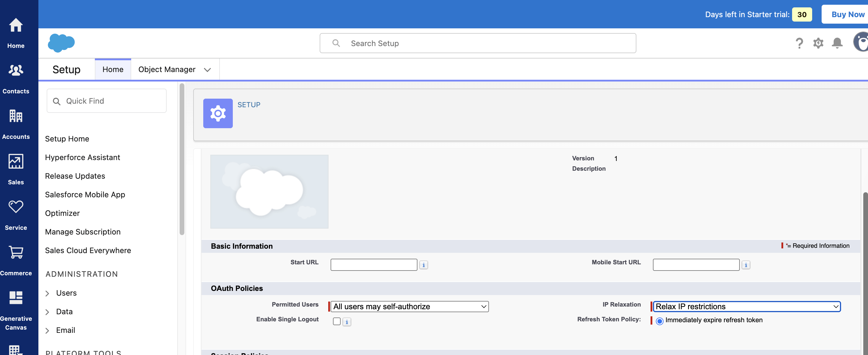Switch to the Object Manager tab
868x355 pixels.
click(167, 69)
